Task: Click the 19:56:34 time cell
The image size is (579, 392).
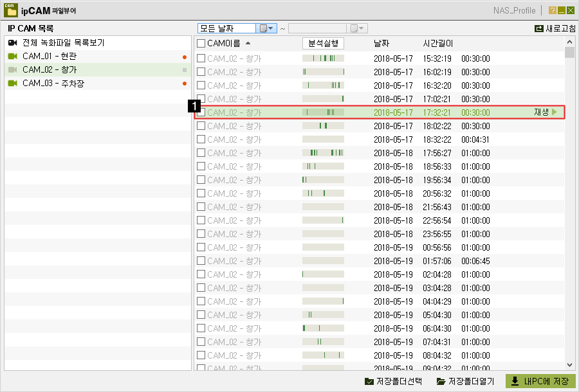Action: coord(437,180)
